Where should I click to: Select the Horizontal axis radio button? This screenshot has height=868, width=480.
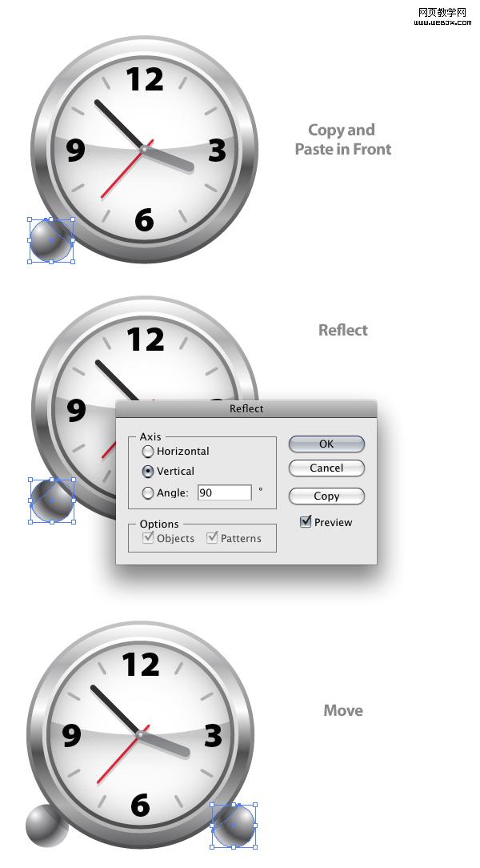(x=148, y=451)
